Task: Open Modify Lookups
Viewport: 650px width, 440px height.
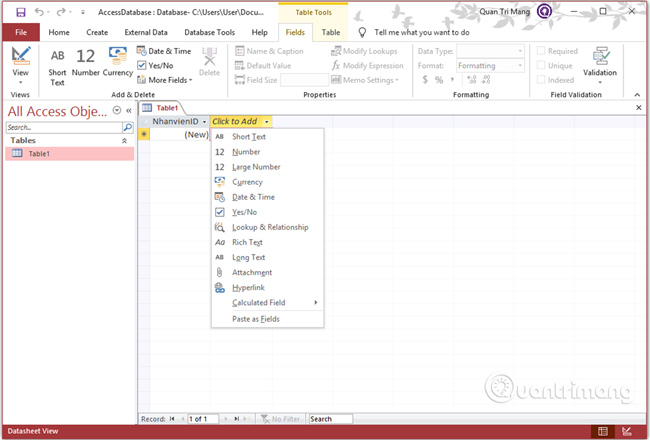Action: 364,51
